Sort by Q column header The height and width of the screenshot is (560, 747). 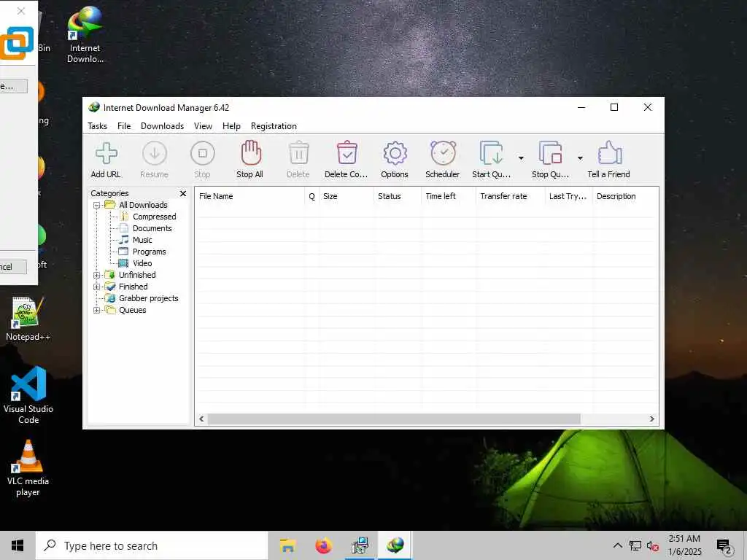(x=311, y=196)
